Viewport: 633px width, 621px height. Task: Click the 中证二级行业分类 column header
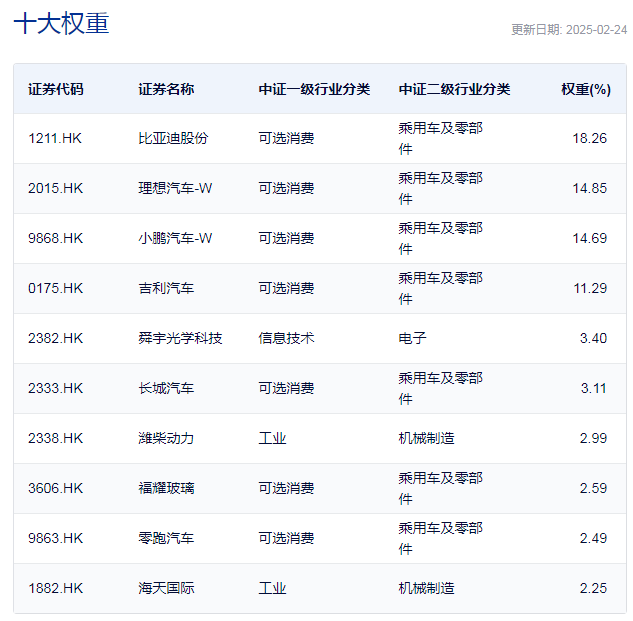coord(454,89)
